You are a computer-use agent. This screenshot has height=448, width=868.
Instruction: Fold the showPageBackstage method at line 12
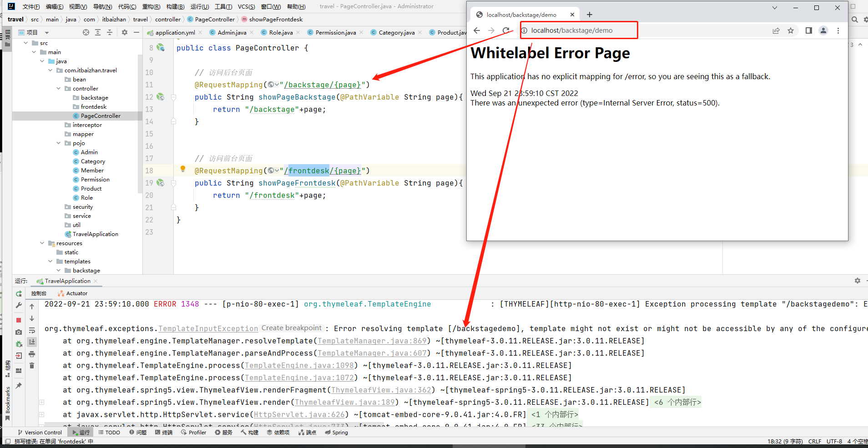(173, 97)
